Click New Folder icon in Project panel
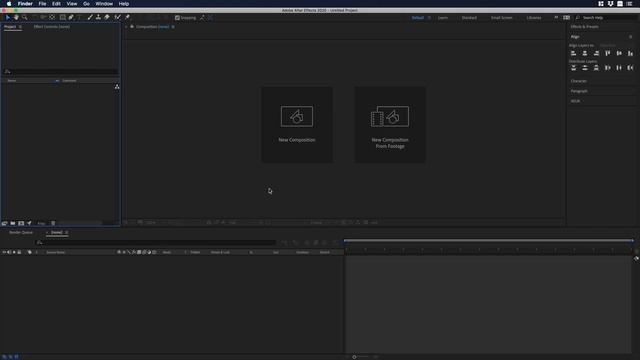The height and width of the screenshot is (360, 640). 13,223
